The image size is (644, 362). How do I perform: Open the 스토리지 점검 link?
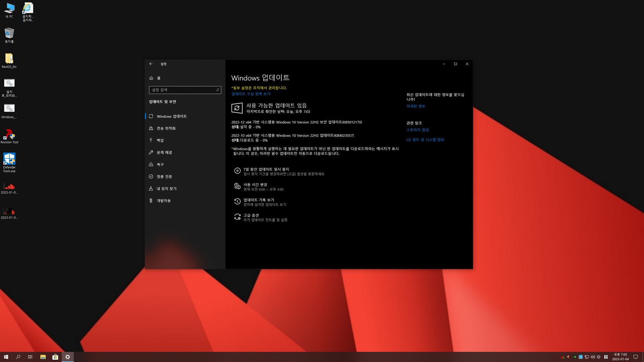[x=418, y=130]
